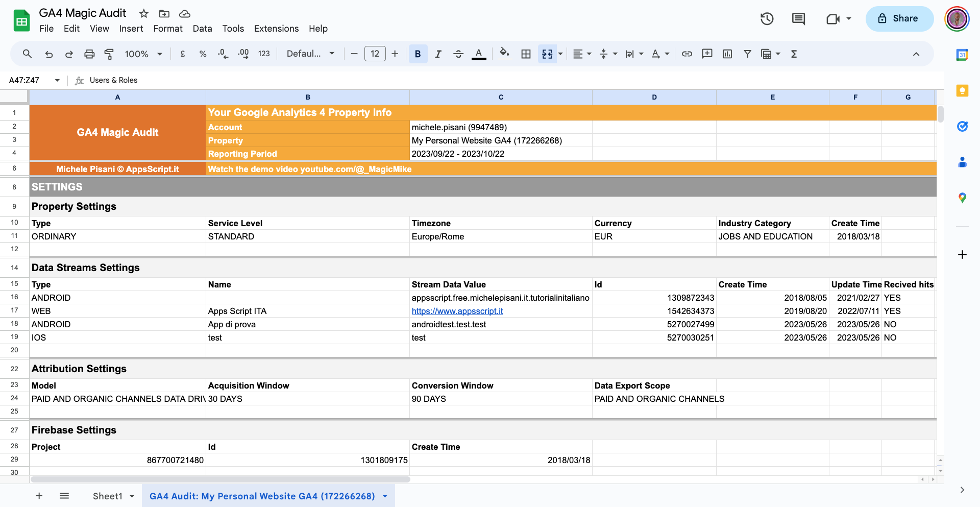This screenshot has height=507, width=980.
Task: Open Google Contacts side panel
Action: 962,162
